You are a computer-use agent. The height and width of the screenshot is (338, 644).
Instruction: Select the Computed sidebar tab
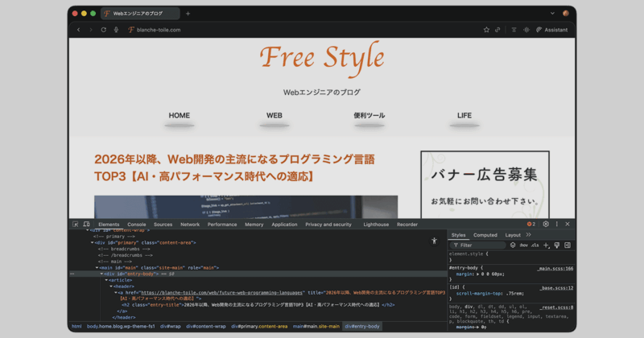[x=485, y=235]
